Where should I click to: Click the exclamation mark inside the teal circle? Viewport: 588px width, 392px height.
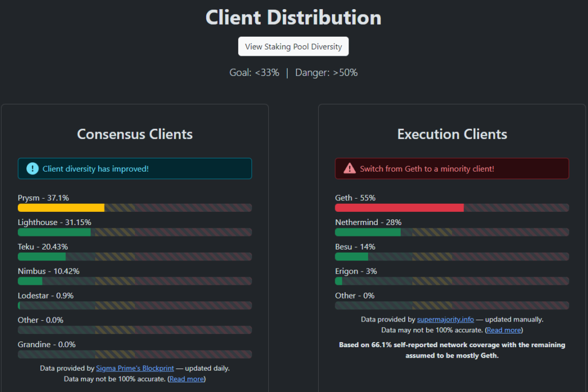coord(32,168)
